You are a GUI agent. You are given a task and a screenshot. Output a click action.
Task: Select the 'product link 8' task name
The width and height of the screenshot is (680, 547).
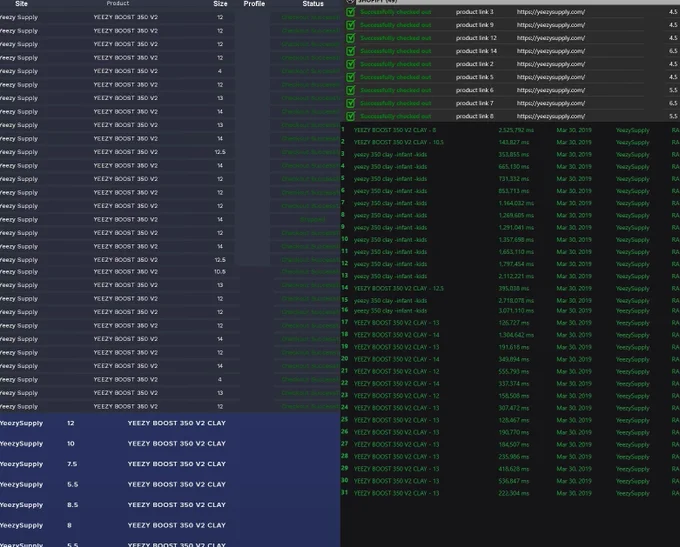click(x=474, y=116)
